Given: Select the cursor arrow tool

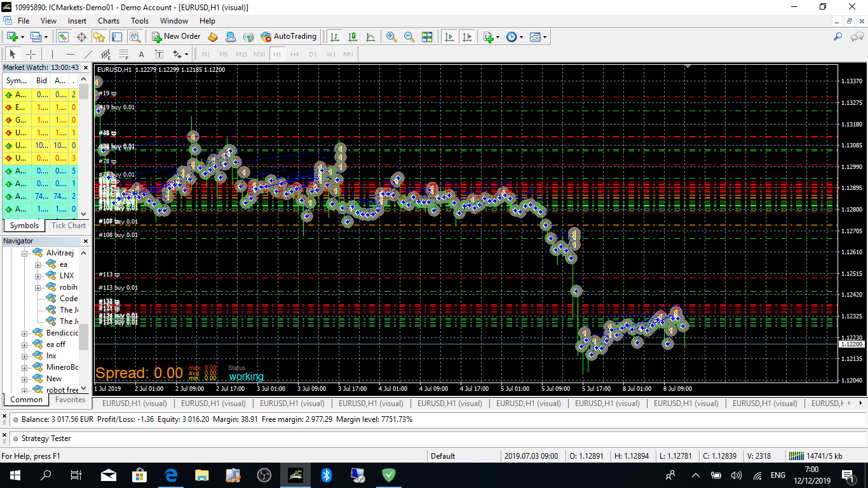Looking at the screenshot, I should [x=13, y=55].
